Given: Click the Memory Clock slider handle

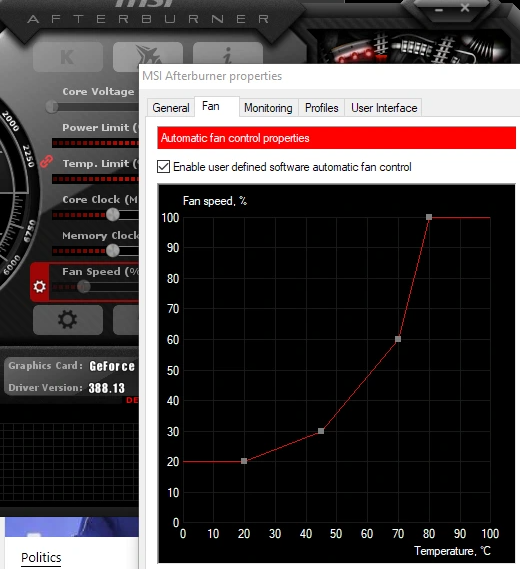Looking at the screenshot, I should (113, 250).
